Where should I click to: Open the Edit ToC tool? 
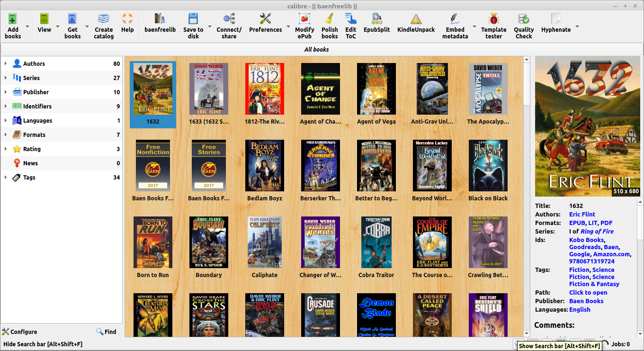coord(351,19)
